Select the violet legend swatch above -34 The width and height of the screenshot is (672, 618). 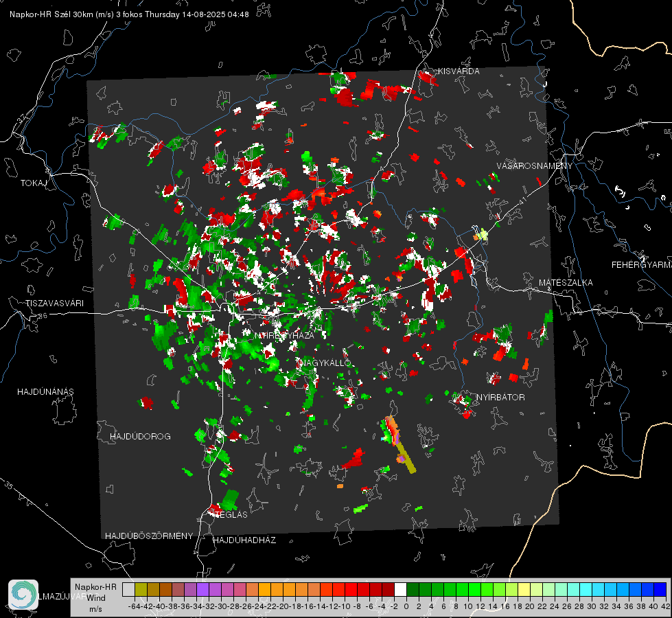[x=202, y=589]
